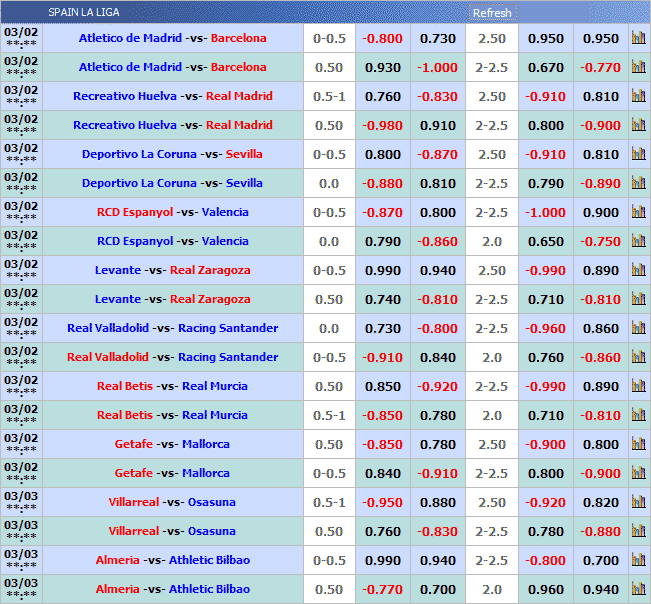The height and width of the screenshot is (604, 651).
Task: Click the Refresh button in the header
Action: pyautogui.click(x=492, y=13)
